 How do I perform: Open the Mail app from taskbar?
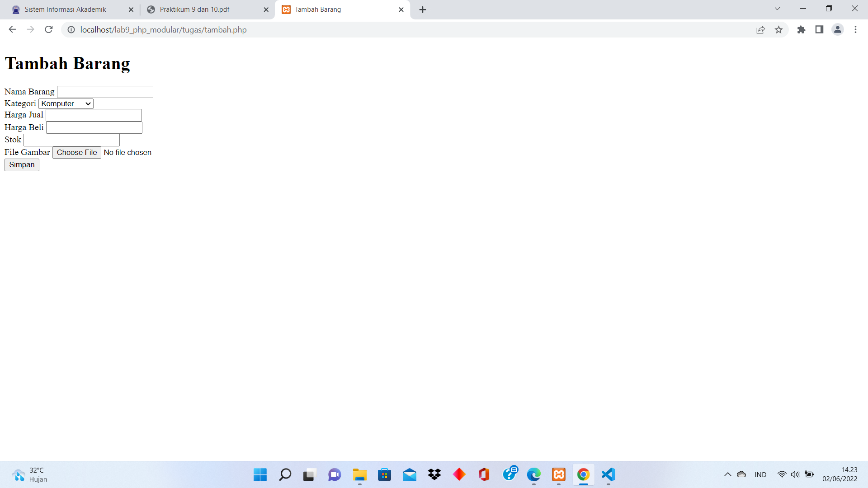point(410,474)
